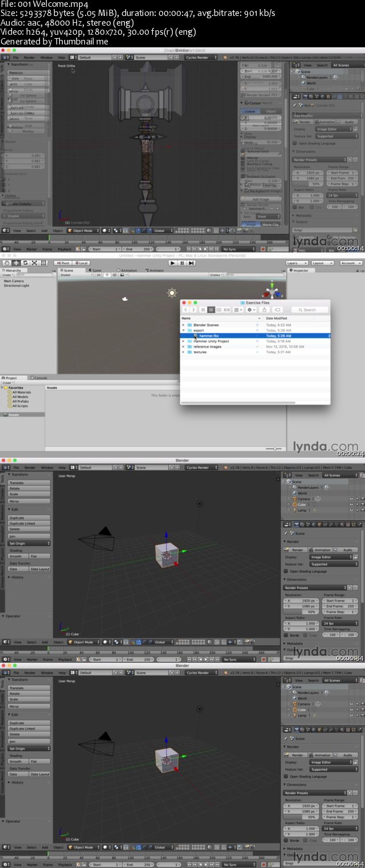Switch Finder to cover flow view
This screenshot has height=868, width=365.
(x=227, y=309)
